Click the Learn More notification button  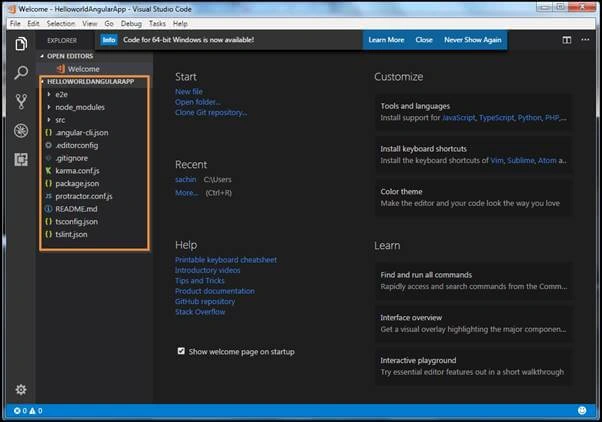click(386, 40)
